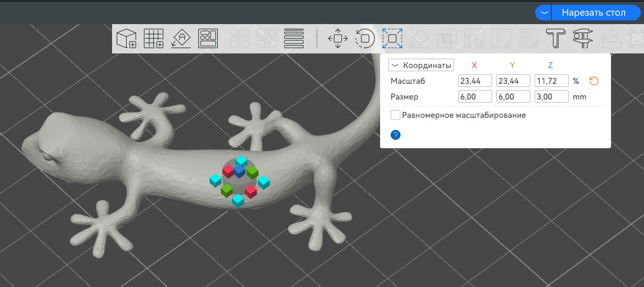
Task: Click the Масштаб X field 23,44
Action: pos(475,81)
